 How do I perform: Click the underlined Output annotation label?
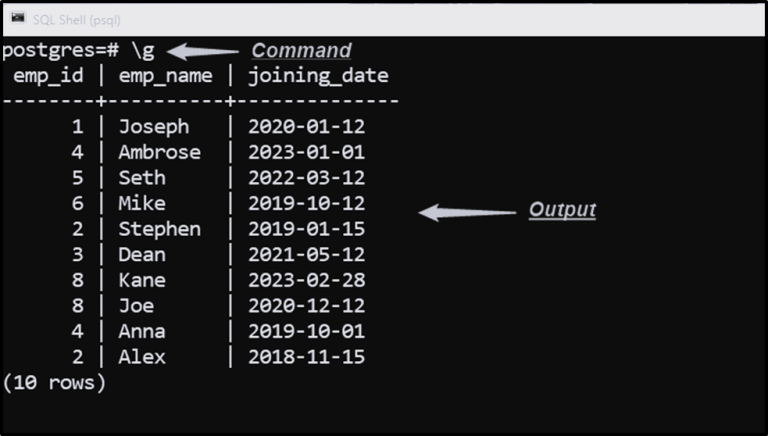[562, 210]
